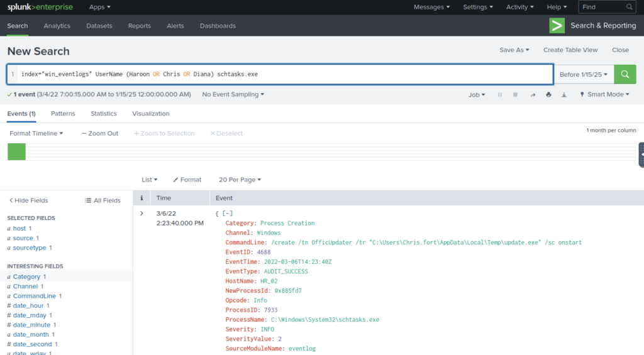Click the Time column header
Viewport: 644px width, 355px height.
click(164, 198)
